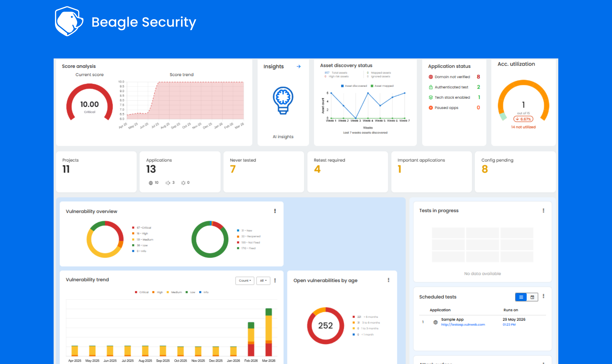Screen dimensions: 612x364
Task: Switch scheduled tests to list view
Action: click(x=521, y=297)
